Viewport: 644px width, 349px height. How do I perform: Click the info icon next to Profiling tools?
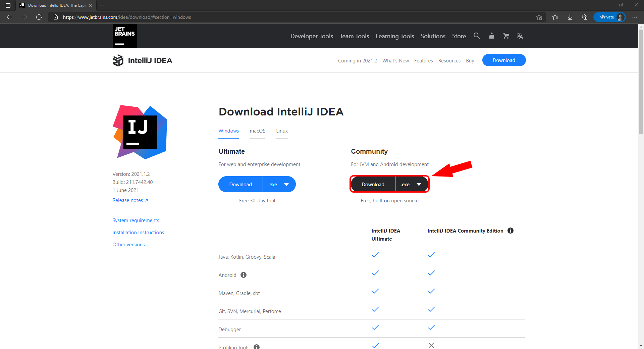[257, 347]
